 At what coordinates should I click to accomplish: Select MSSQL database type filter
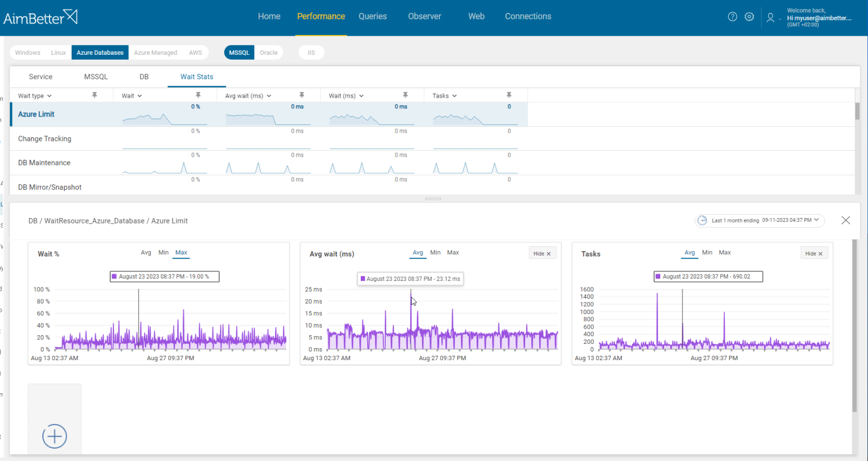(x=239, y=53)
